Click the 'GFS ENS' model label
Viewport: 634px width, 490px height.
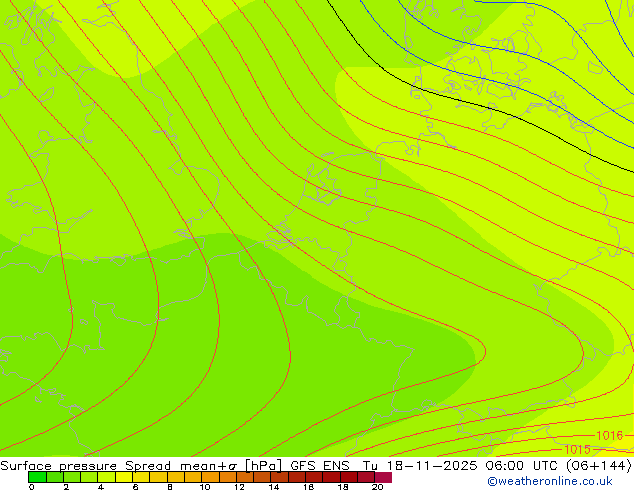pos(320,466)
